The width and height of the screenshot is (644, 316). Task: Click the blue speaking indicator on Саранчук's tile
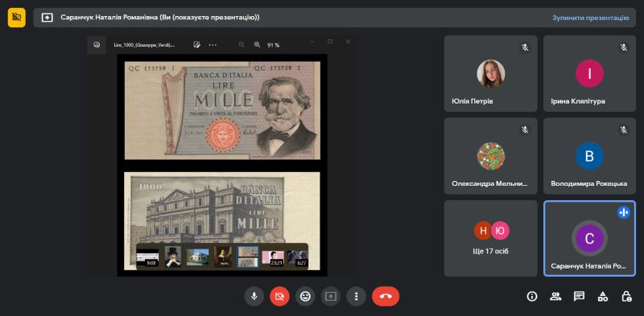pyautogui.click(x=623, y=212)
